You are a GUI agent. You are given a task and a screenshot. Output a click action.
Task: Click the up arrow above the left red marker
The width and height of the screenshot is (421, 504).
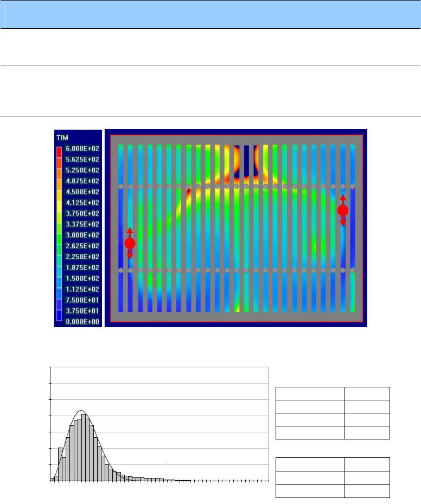[x=130, y=232]
